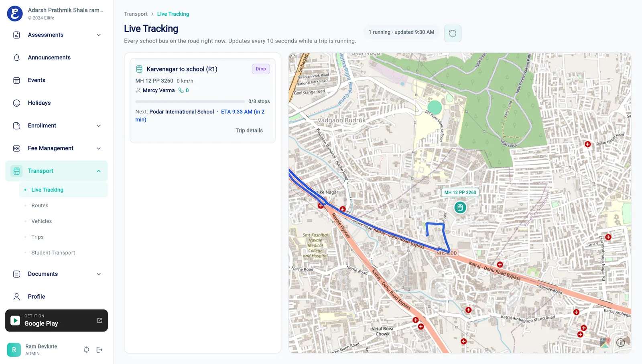Click the Documents sidebar icon
The height and width of the screenshot is (364, 642).
click(x=16, y=274)
